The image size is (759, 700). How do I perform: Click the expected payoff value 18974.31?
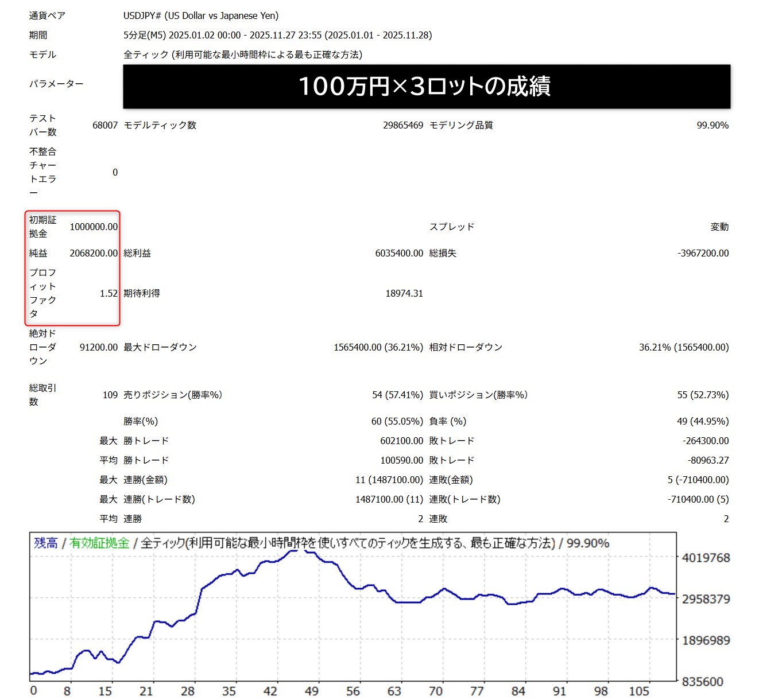404,293
